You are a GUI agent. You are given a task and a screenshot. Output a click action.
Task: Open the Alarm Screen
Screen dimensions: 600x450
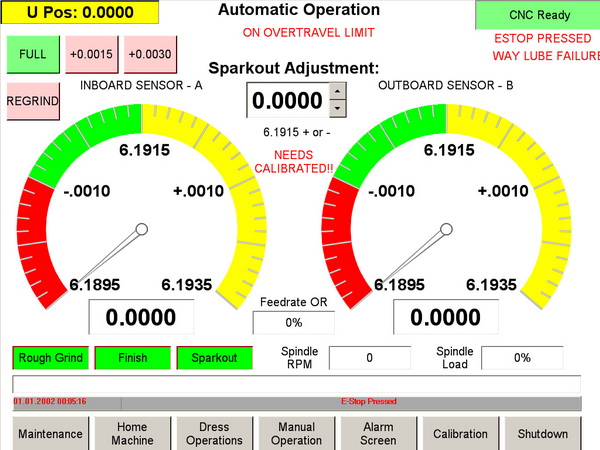[x=378, y=434]
